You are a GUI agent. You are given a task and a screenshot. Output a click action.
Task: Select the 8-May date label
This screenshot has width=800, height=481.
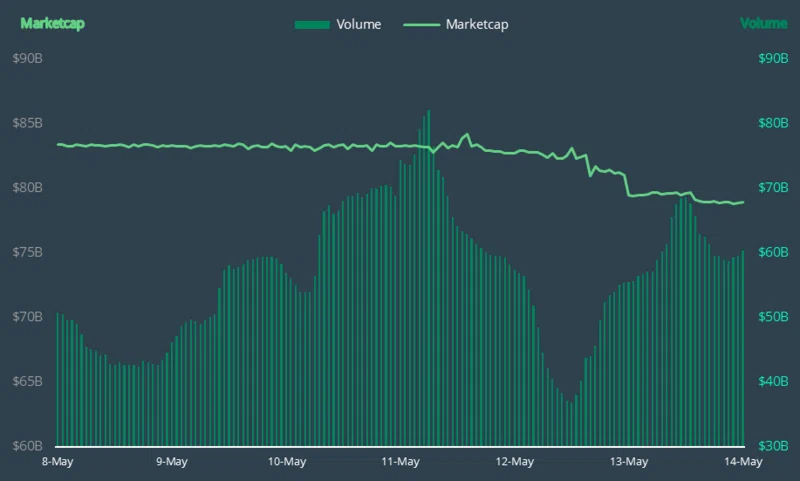pos(58,462)
